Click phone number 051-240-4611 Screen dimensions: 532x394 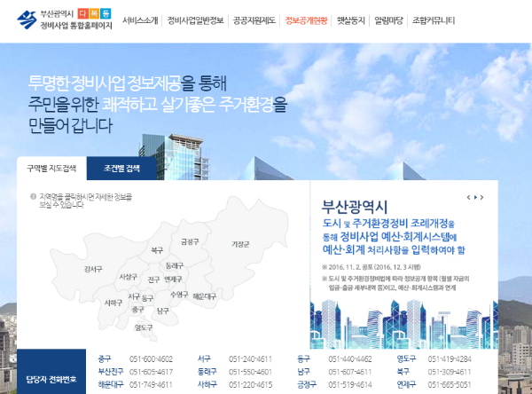[250, 359]
